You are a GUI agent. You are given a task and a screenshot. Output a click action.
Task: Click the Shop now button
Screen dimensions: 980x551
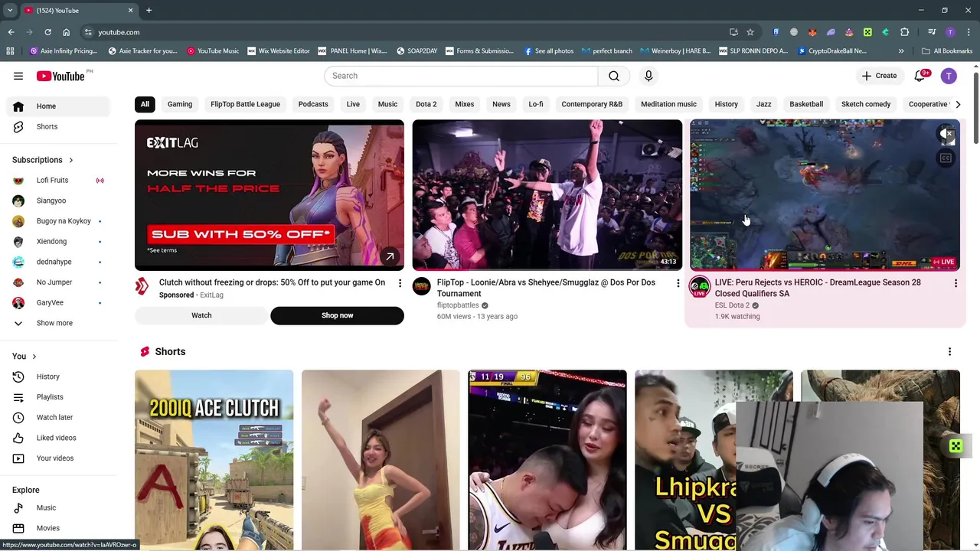coord(337,315)
